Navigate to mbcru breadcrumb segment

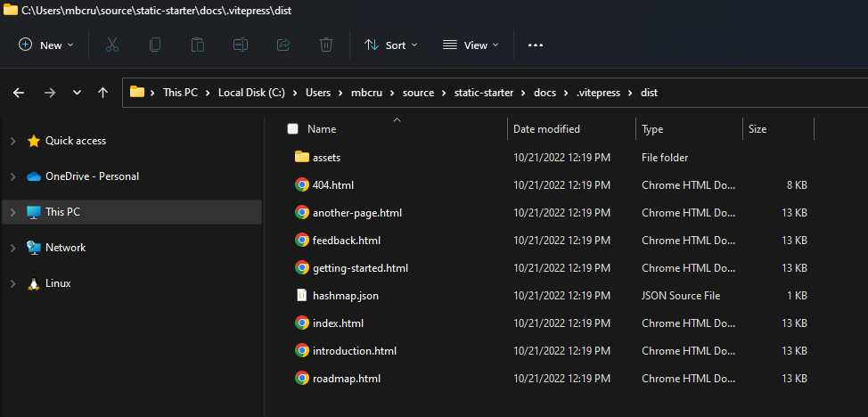[364, 93]
